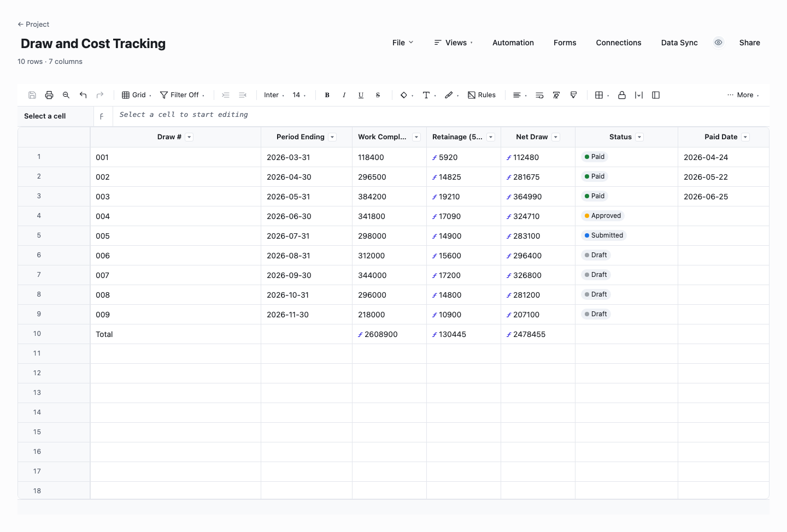Click the undo arrow icon
This screenshot has width=787, height=532.
pyautogui.click(x=83, y=95)
